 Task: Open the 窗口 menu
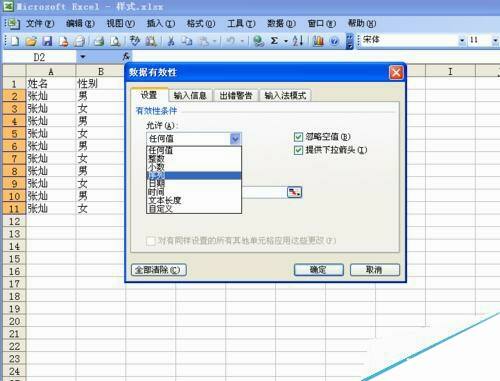[321, 24]
